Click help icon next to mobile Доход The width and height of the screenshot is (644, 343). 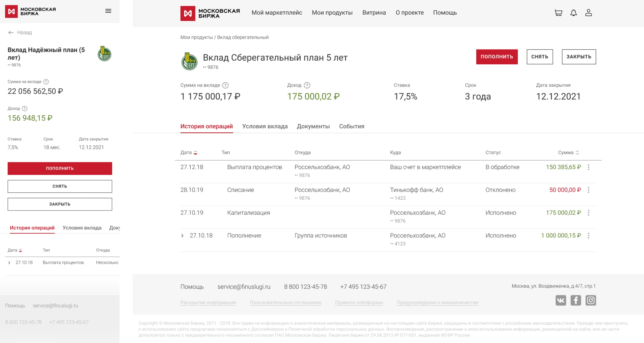(24, 109)
